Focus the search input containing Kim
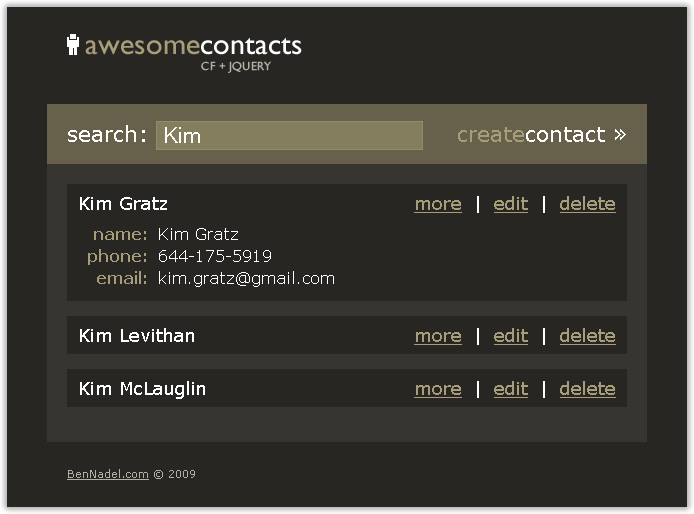This screenshot has width=694, height=514. pos(289,135)
